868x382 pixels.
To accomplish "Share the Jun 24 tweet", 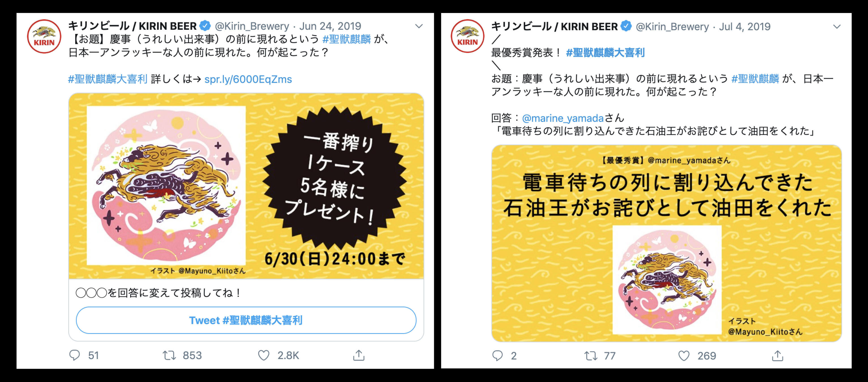I will (x=359, y=355).
